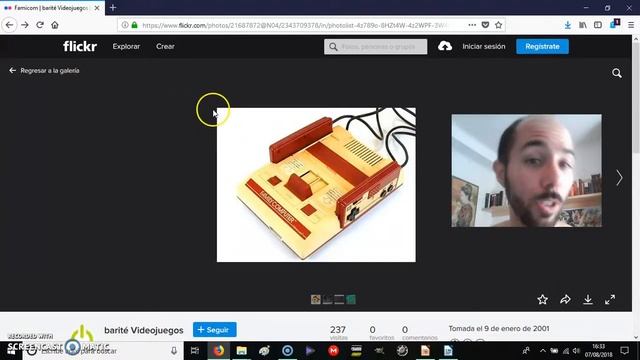Screen dimensions: 640x360
Task: Open the notification center icon
Action: [x=624, y=351]
